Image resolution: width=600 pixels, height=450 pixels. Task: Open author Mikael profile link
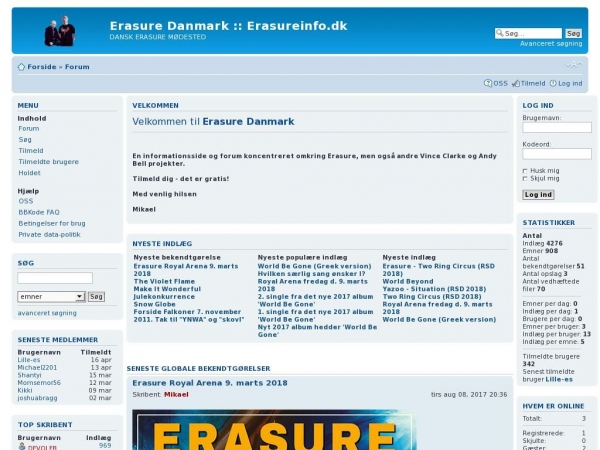point(176,395)
